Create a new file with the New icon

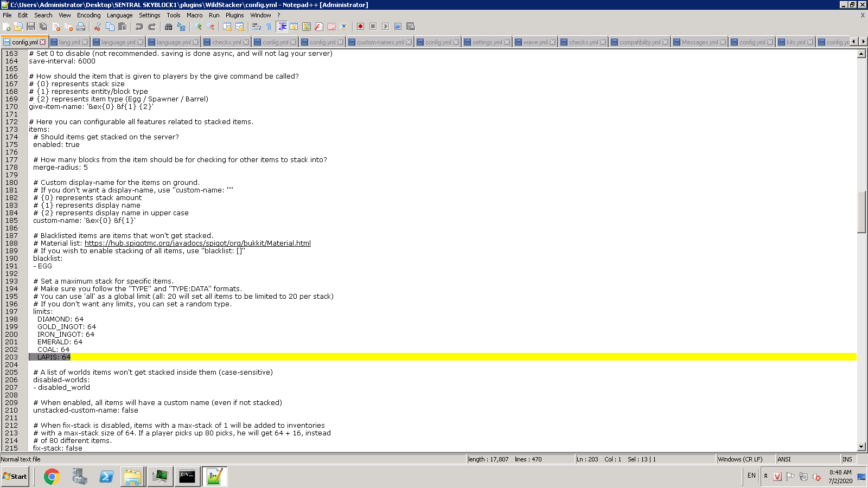pyautogui.click(x=7, y=27)
